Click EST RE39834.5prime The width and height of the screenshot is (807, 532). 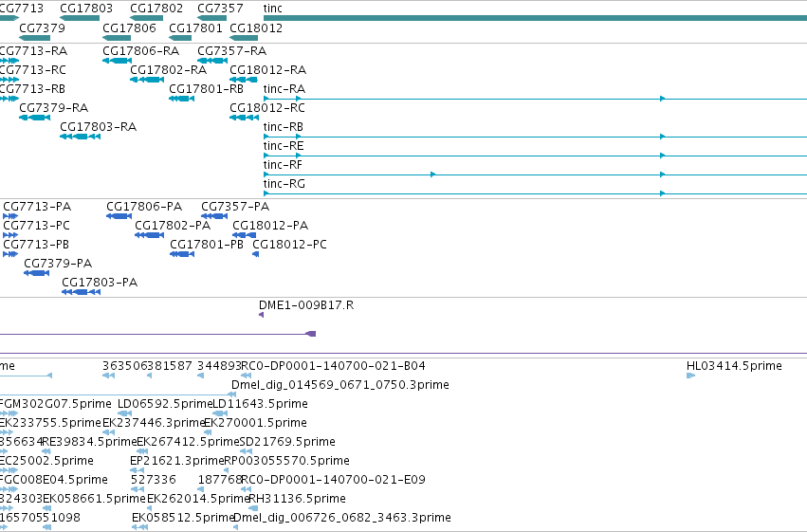89,443
